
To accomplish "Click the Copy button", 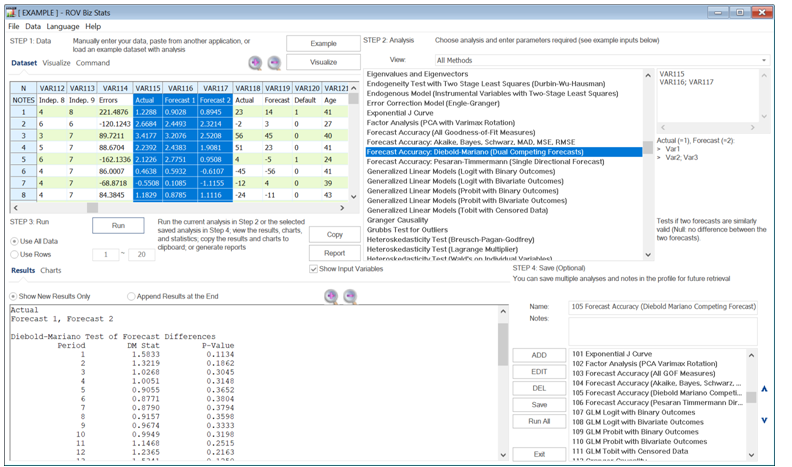I will [334, 235].
